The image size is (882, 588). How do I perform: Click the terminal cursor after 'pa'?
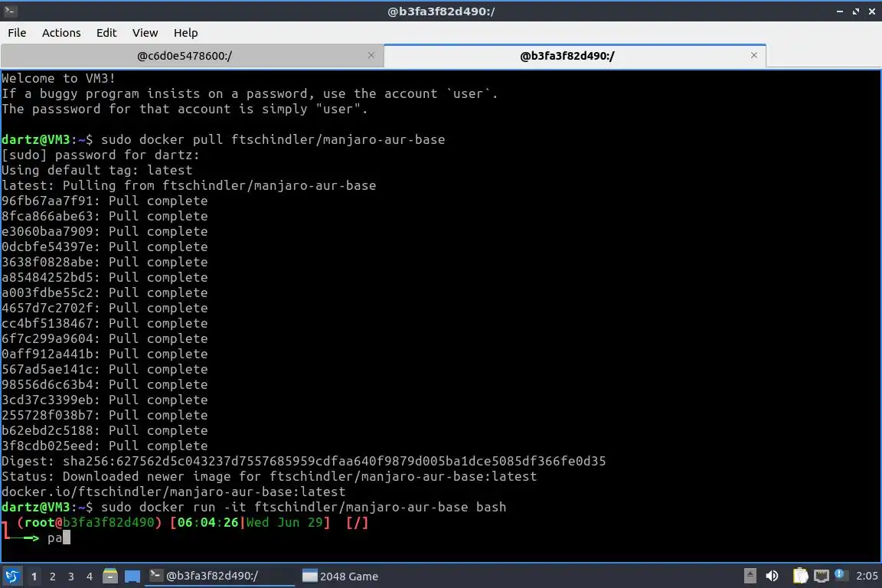point(67,537)
